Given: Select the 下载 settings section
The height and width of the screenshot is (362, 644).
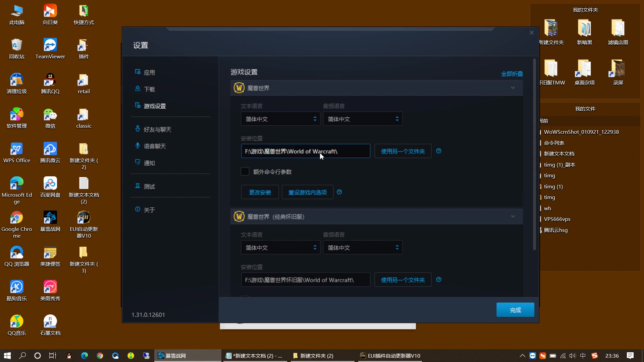Looking at the screenshot, I should 149,89.
